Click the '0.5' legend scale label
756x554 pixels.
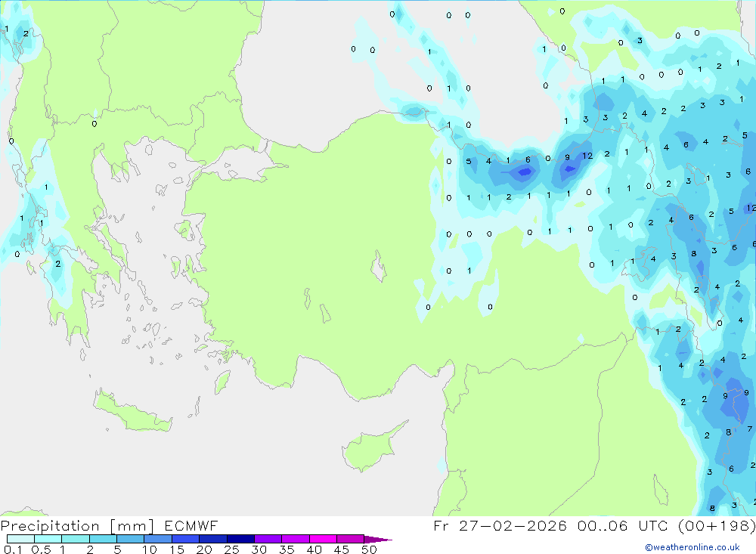(41, 549)
